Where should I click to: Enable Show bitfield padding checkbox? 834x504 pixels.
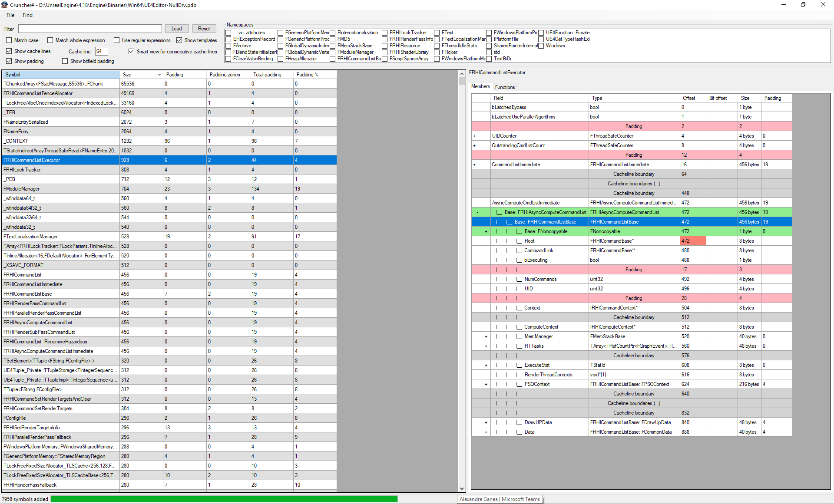click(65, 61)
